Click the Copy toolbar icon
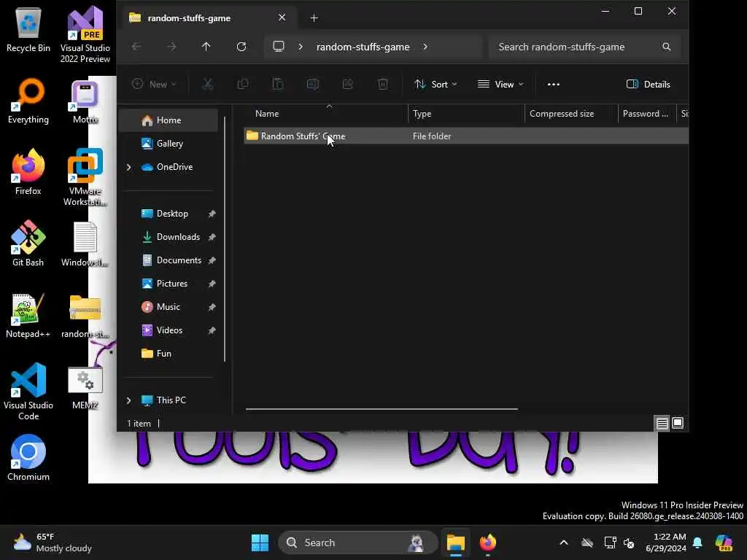 pyautogui.click(x=243, y=85)
